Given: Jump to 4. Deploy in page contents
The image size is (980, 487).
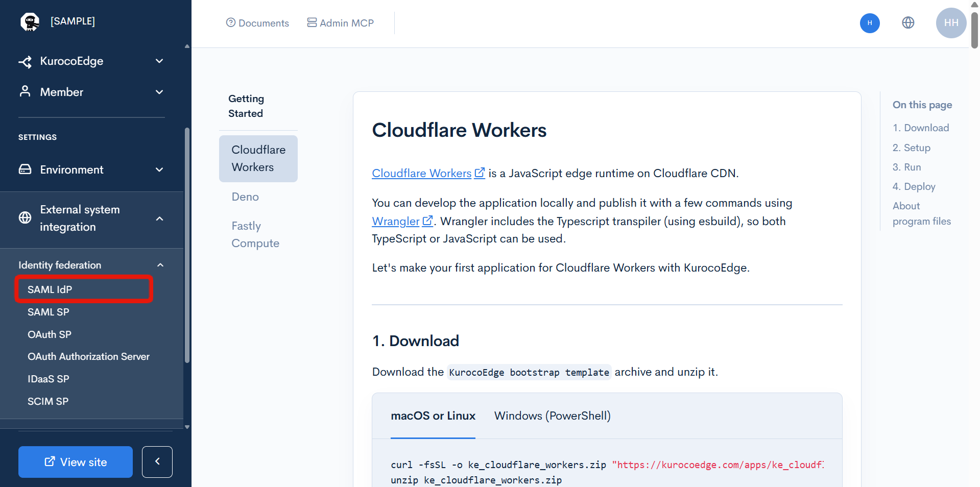Looking at the screenshot, I should (914, 187).
